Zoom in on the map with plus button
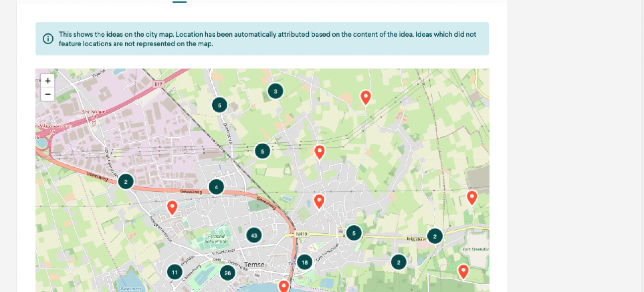Image resolution: width=644 pixels, height=292 pixels. [x=48, y=81]
